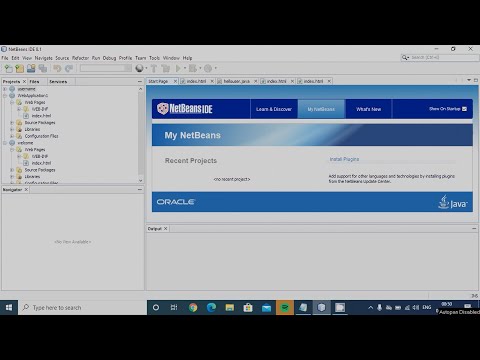
Task: Open the Microsoft Store taskbar icon
Action: (248, 307)
